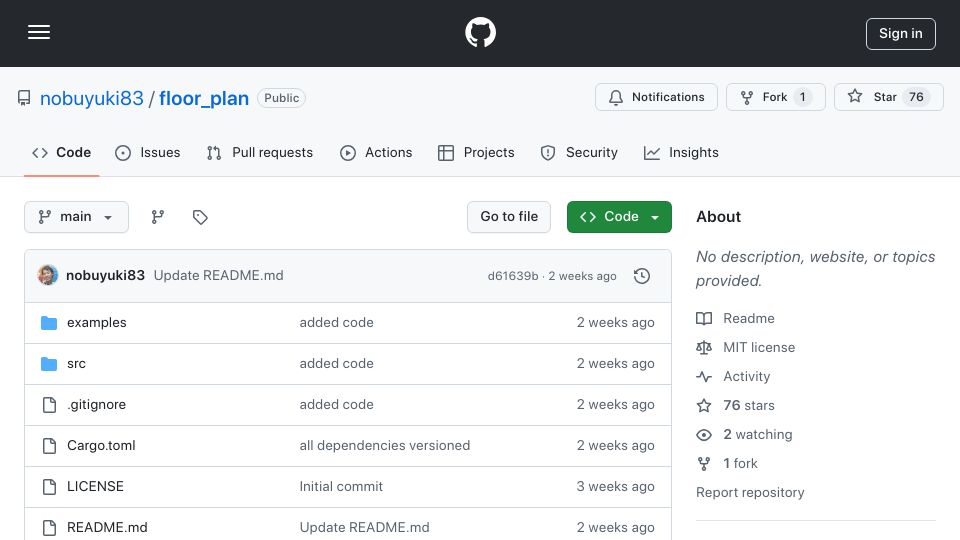
Task: Open the Readme link in About
Action: tap(749, 318)
